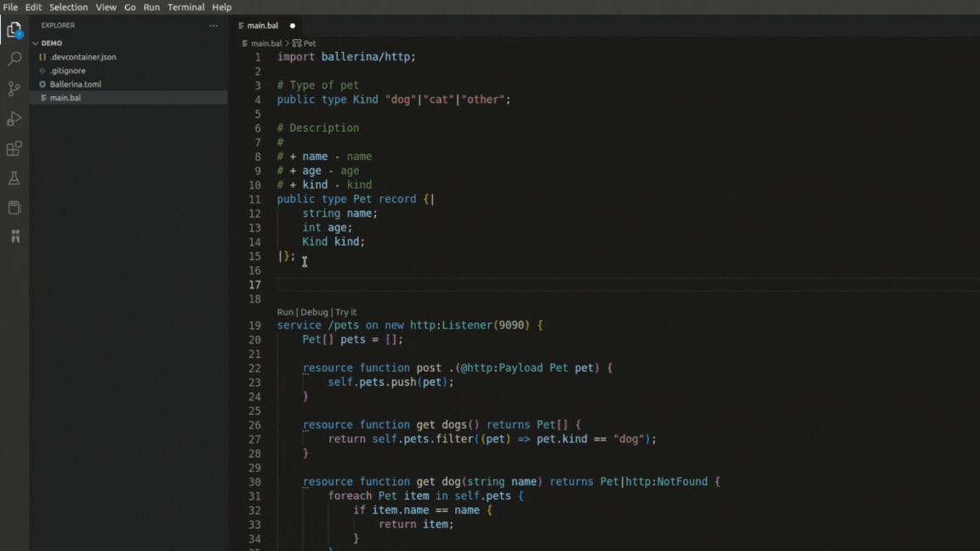Click the '# + age - age' comment

[318, 171]
